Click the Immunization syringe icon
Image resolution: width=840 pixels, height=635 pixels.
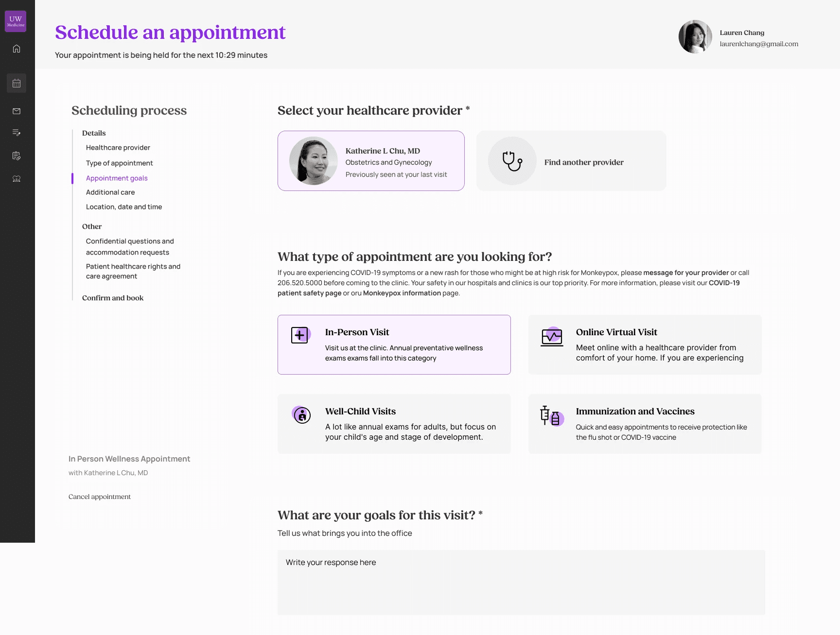552,416
